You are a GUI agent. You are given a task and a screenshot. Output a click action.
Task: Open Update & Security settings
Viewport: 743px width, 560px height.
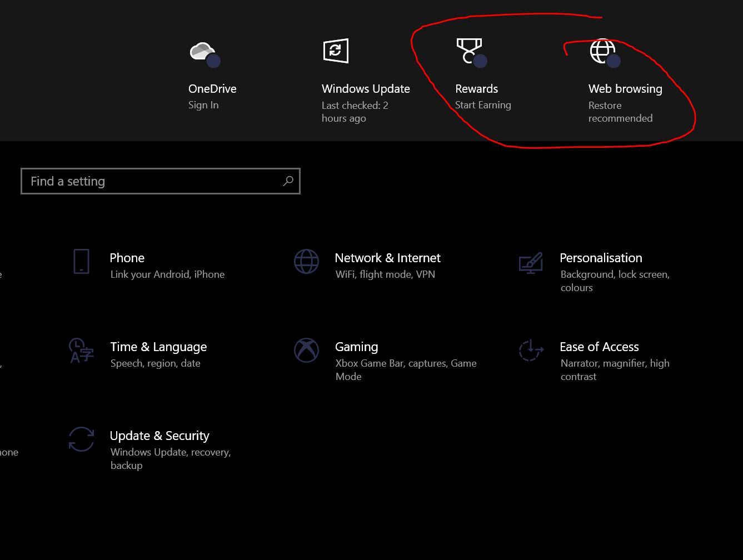(159, 436)
